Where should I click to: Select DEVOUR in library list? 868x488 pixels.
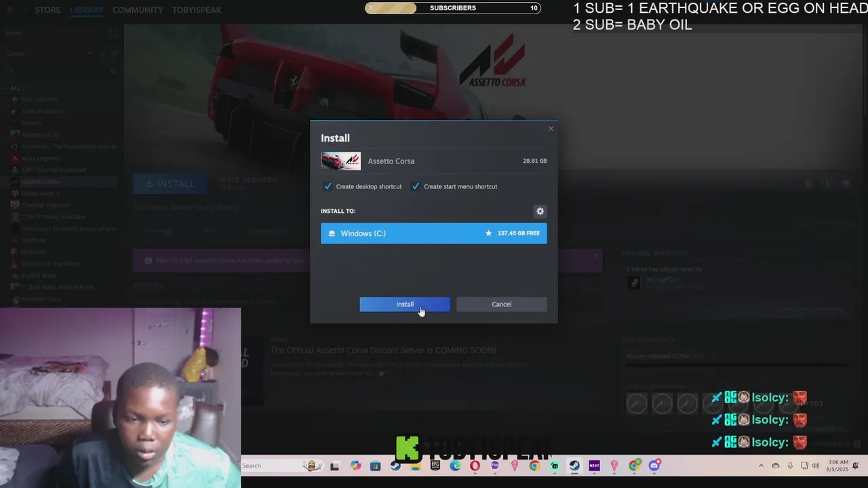[34, 241]
